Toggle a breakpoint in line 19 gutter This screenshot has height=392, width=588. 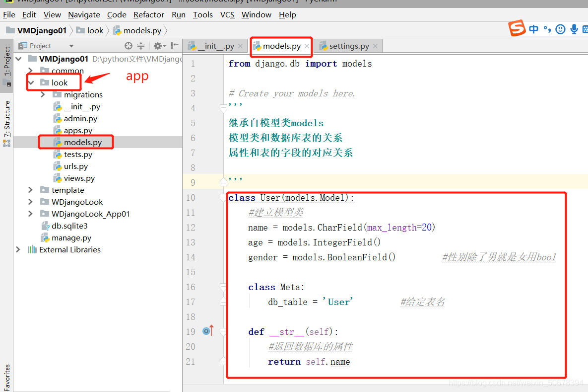tap(204, 331)
